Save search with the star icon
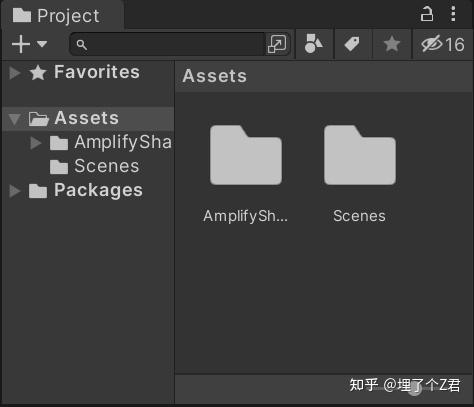The image size is (474, 407). (392, 44)
